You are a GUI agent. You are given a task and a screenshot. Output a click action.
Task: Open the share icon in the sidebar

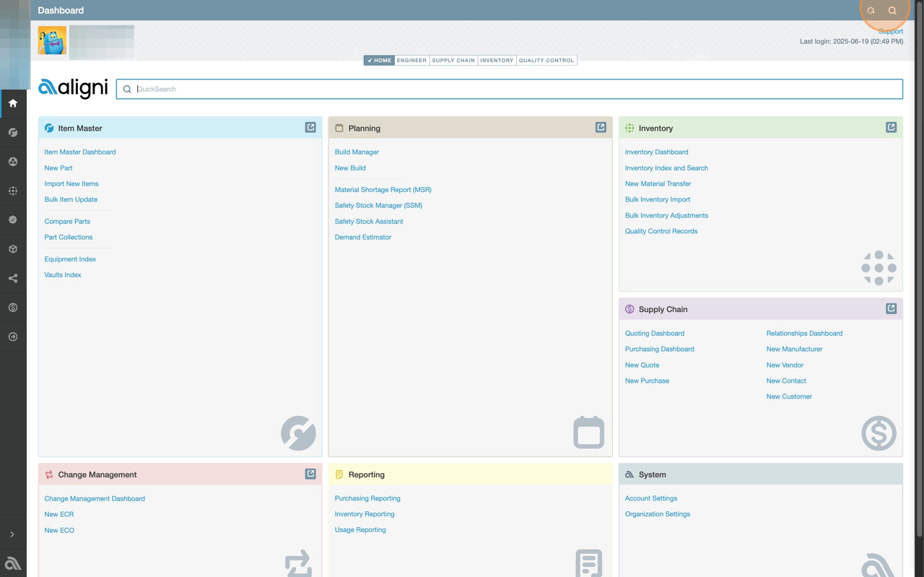[x=13, y=278]
